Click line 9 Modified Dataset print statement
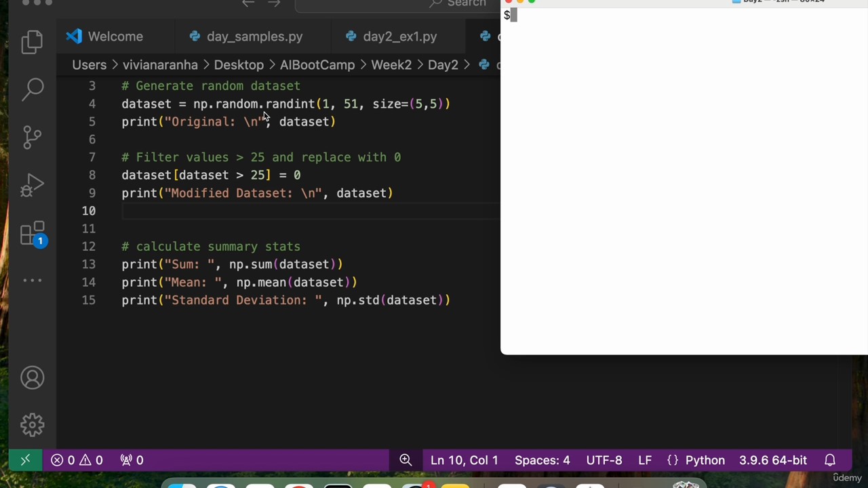868x488 pixels. [257, 193]
